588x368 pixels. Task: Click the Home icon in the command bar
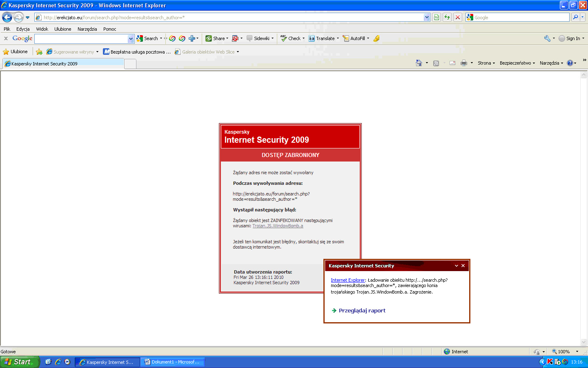pyautogui.click(x=419, y=63)
